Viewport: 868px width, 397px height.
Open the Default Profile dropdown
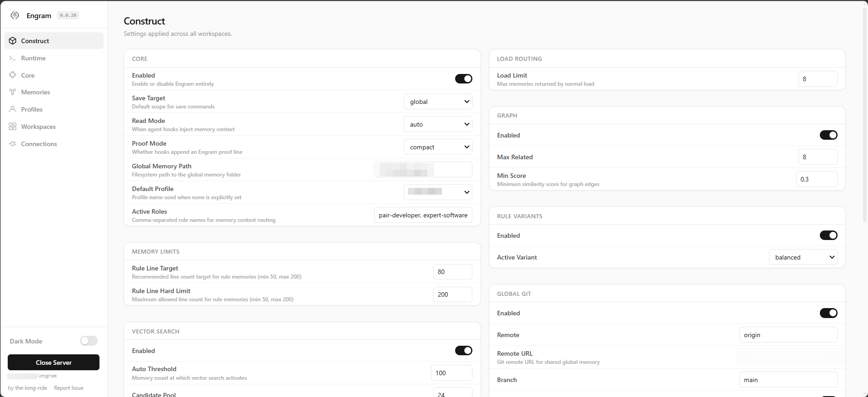point(438,192)
